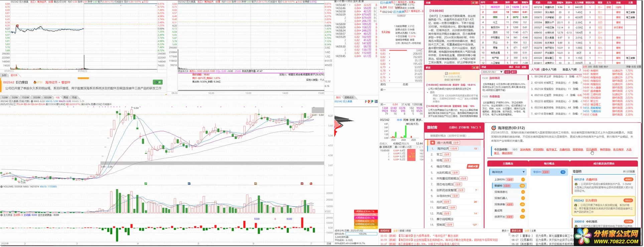
Task: Click 浮窗 in the alert list header
Action: [x=628, y=67]
